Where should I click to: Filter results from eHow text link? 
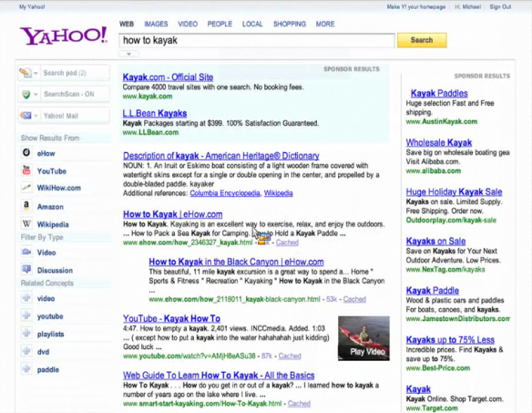(46, 153)
